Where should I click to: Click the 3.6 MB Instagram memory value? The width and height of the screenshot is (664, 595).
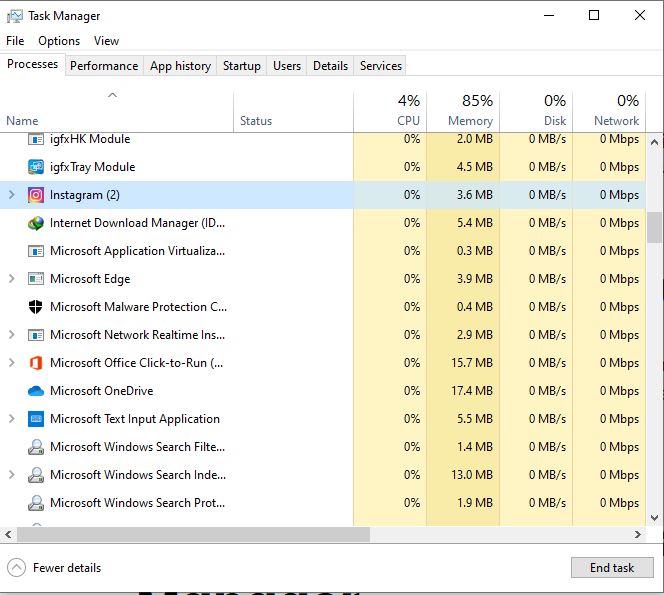pyautogui.click(x=475, y=195)
